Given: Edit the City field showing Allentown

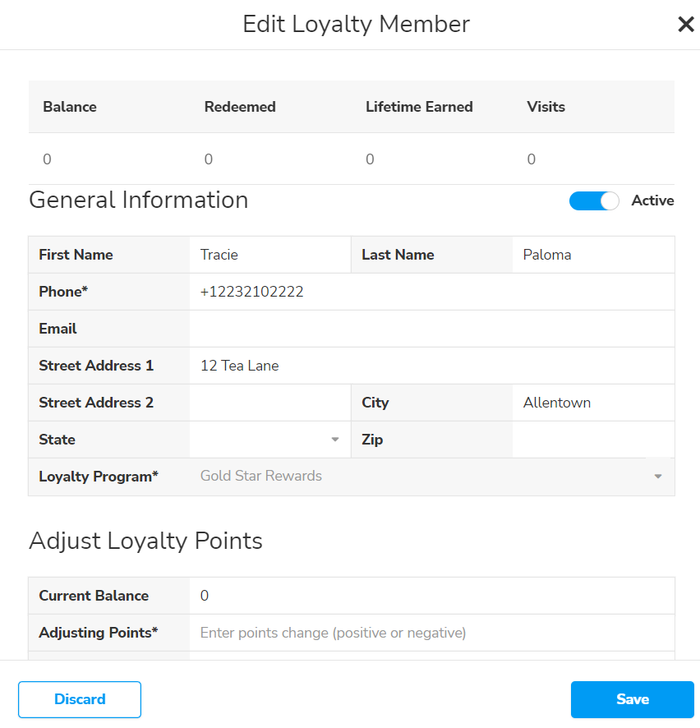Looking at the screenshot, I should [592, 403].
